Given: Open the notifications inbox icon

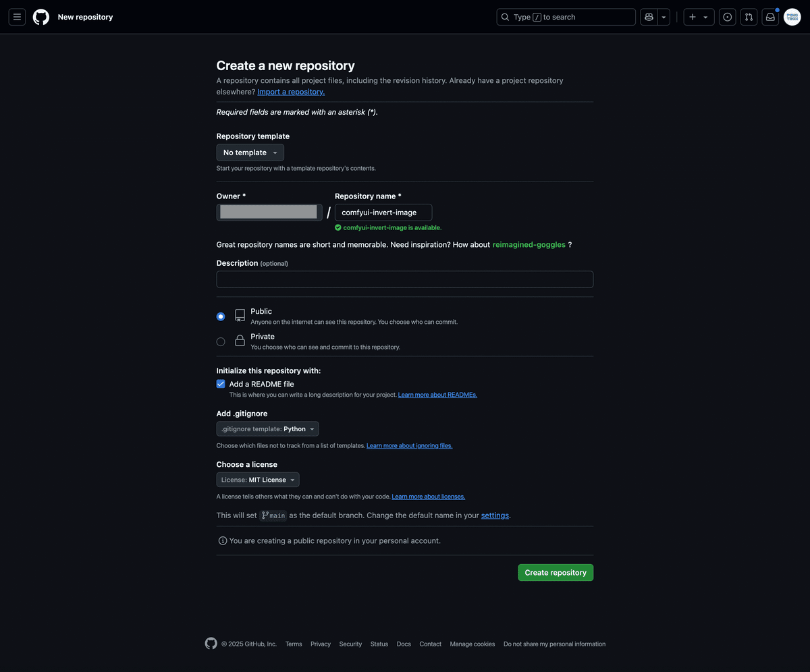Looking at the screenshot, I should [770, 17].
